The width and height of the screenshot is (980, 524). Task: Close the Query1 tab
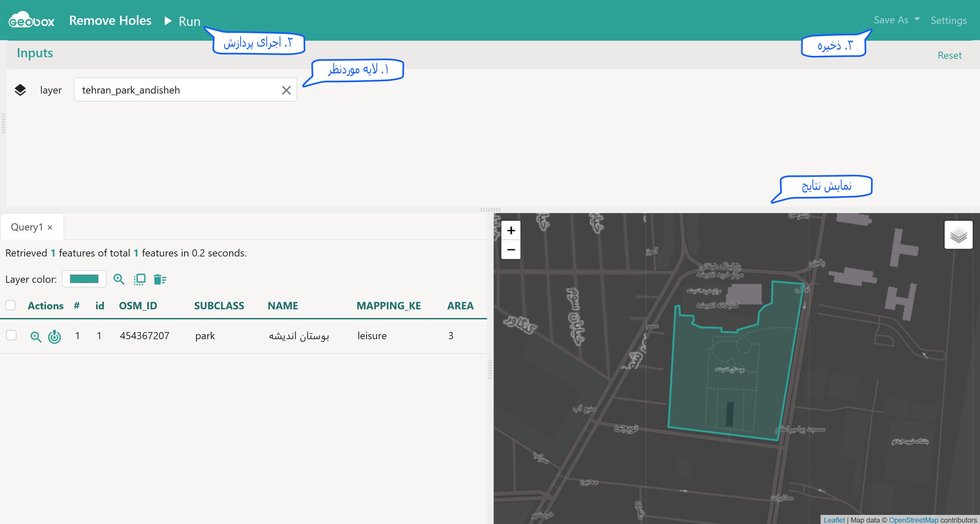[50, 228]
